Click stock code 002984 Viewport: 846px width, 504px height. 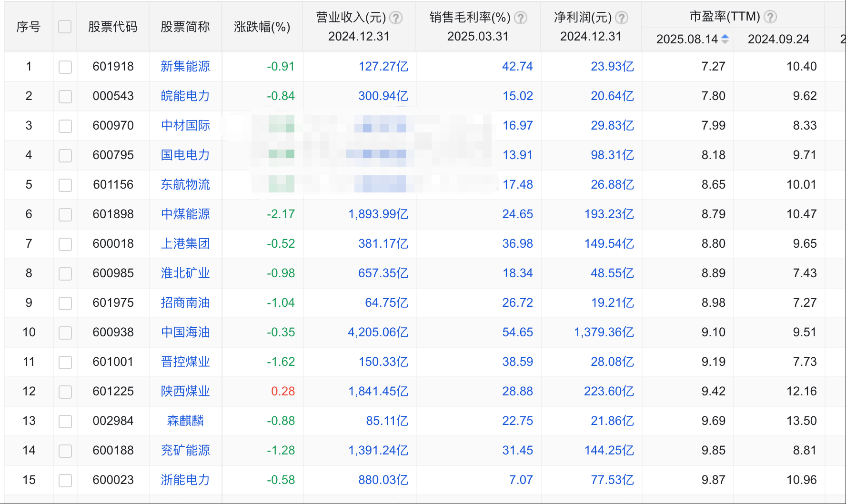tap(113, 421)
